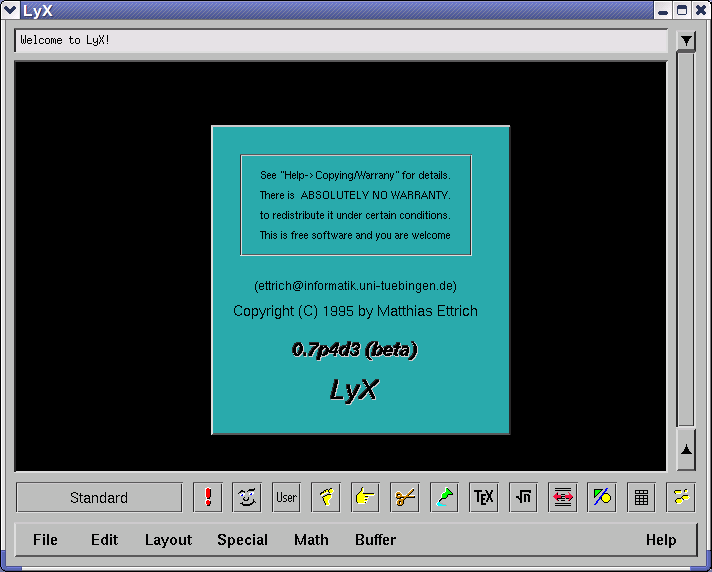Image resolution: width=712 pixels, height=572 pixels.
Task: Open the Standard layout selector
Action: tap(99, 498)
